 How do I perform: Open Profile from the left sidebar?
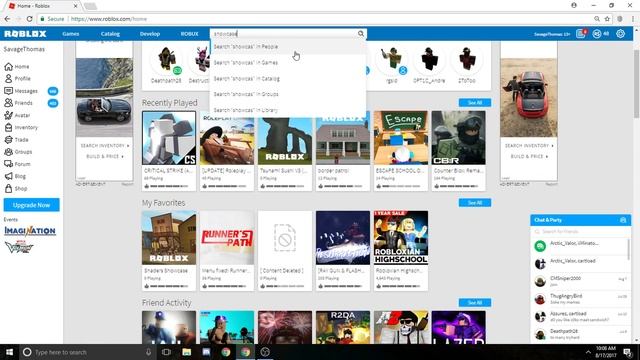point(18,78)
